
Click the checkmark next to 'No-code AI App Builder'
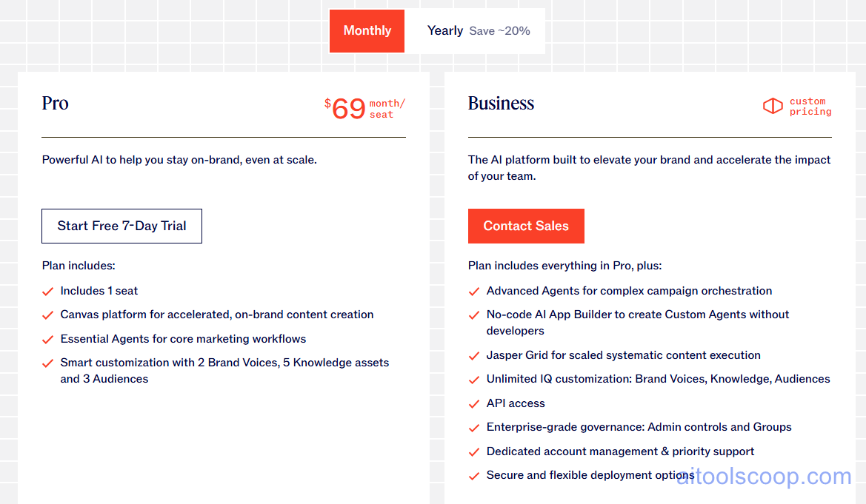tap(474, 315)
